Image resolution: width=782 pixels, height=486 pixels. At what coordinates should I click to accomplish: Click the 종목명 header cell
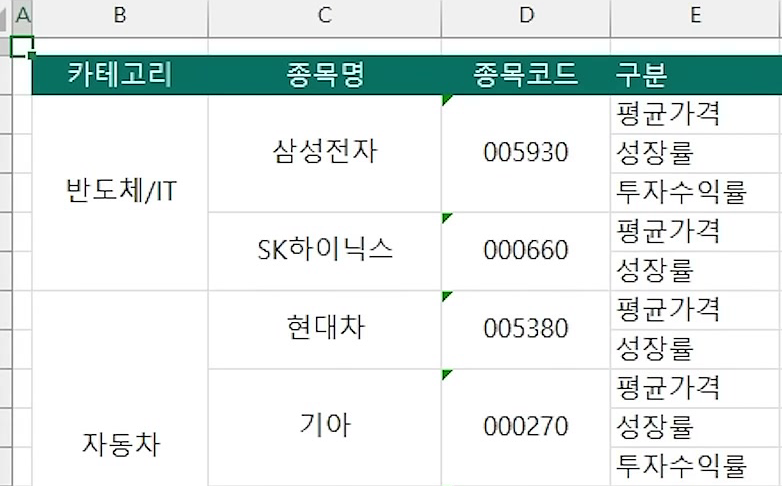pos(325,75)
